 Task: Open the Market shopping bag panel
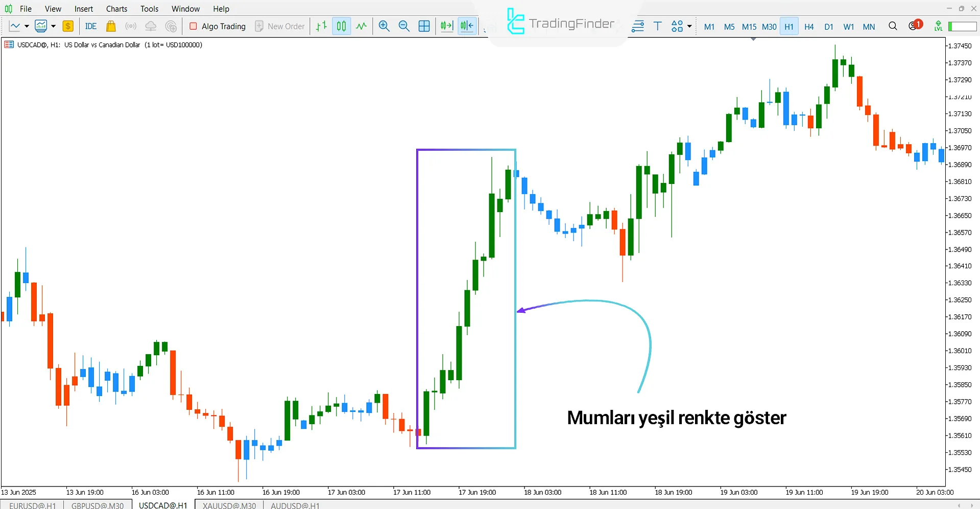click(x=111, y=26)
